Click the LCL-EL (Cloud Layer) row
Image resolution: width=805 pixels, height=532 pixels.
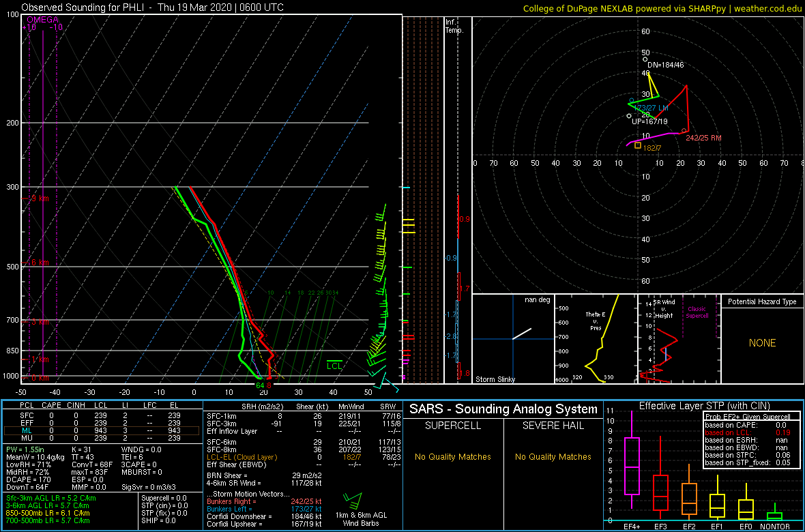pyautogui.click(x=304, y=456)
